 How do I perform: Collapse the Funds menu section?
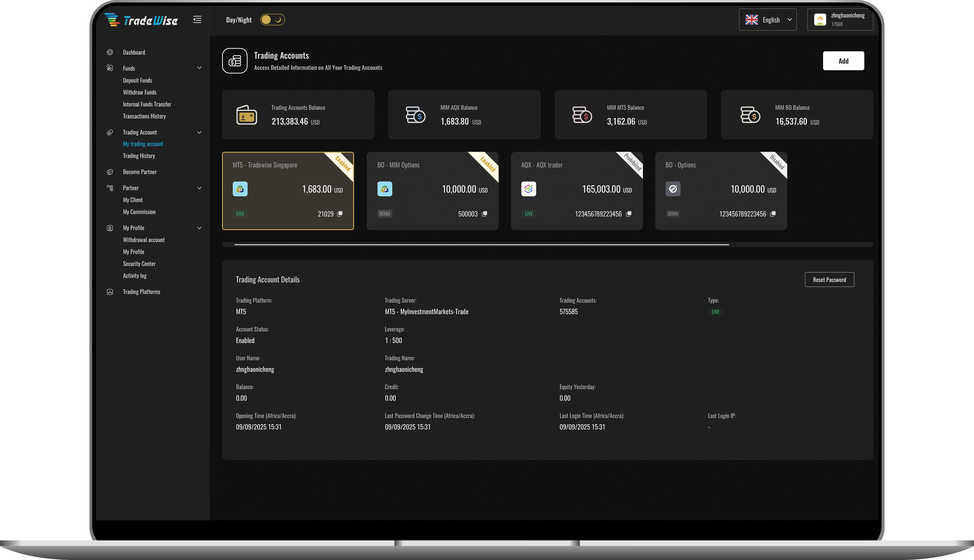[x=199, y=68]
